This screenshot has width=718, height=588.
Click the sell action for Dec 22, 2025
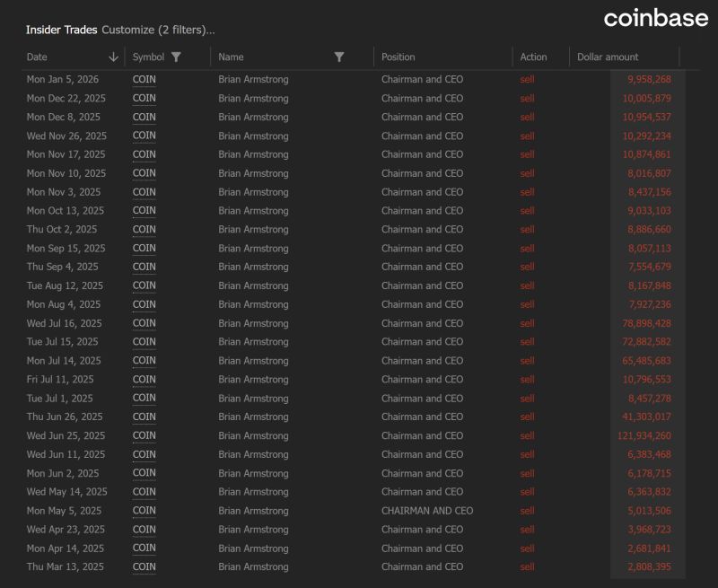tap(527, 98)
